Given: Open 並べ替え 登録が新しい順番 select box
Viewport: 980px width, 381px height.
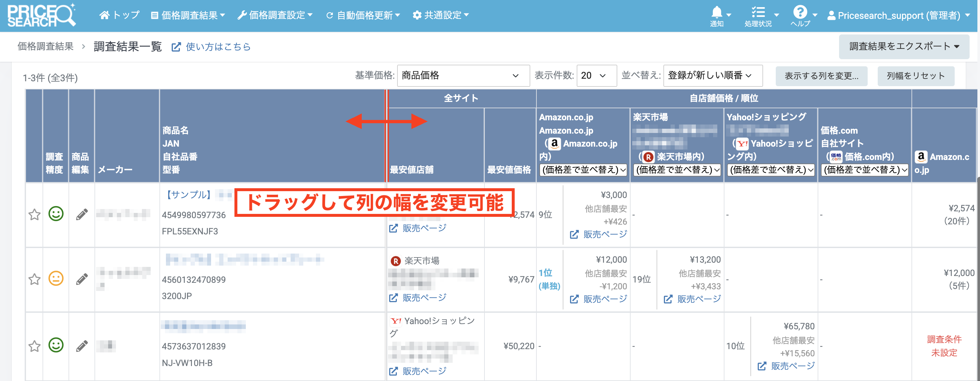Looking at the screenshot, I should (712, 75).
